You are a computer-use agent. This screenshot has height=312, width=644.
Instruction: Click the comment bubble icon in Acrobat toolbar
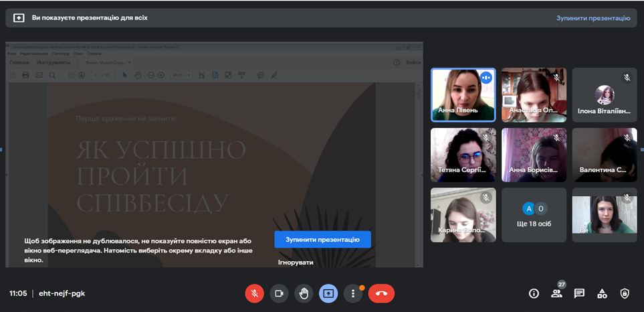260,75
